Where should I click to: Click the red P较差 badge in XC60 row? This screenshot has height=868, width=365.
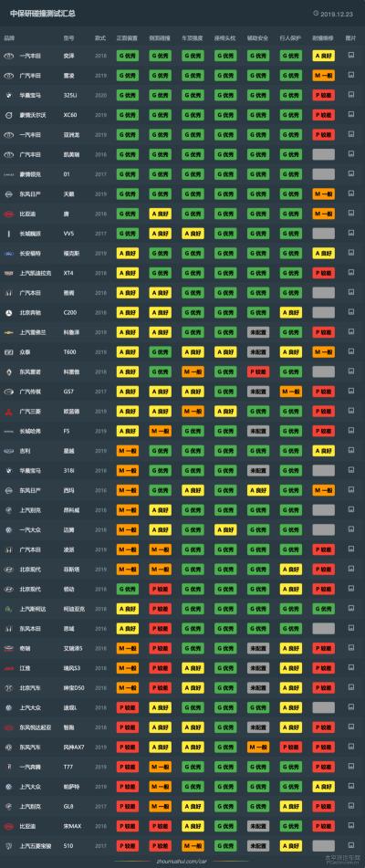[x=324, y=115]
